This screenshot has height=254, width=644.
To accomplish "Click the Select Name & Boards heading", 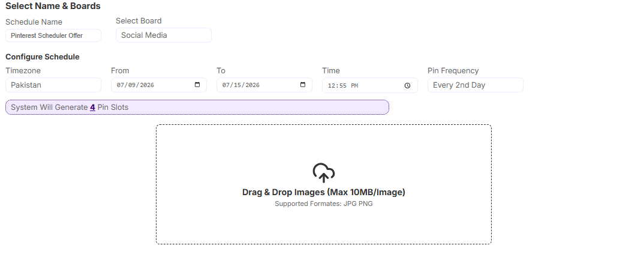I will [x=53, y=6].
